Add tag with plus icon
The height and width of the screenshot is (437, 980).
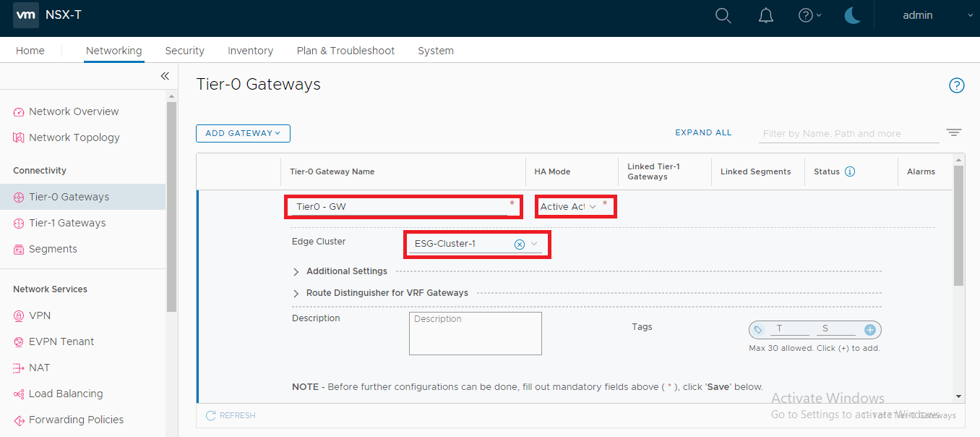(x=870, y=330)
